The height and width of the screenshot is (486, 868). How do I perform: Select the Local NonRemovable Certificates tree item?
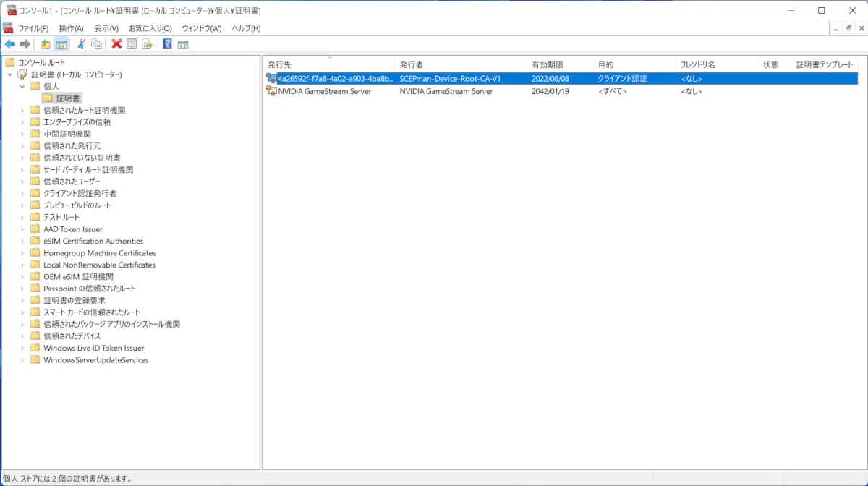99,265
